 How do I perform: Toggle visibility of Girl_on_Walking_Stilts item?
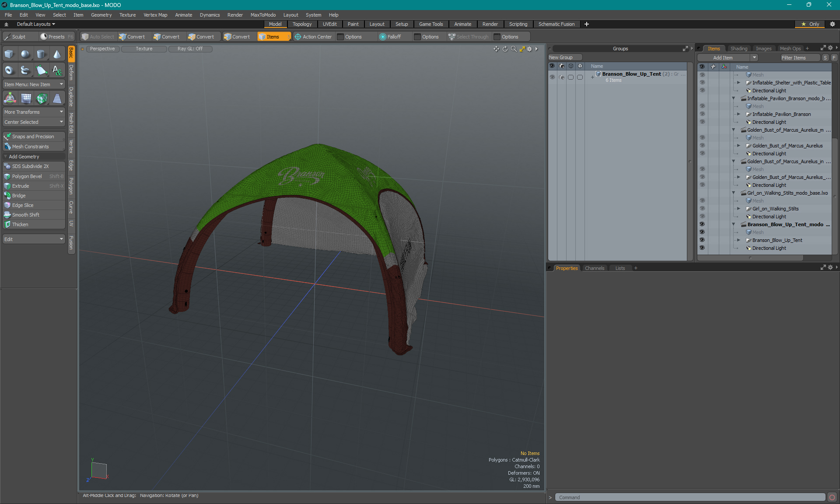[702, 209]
